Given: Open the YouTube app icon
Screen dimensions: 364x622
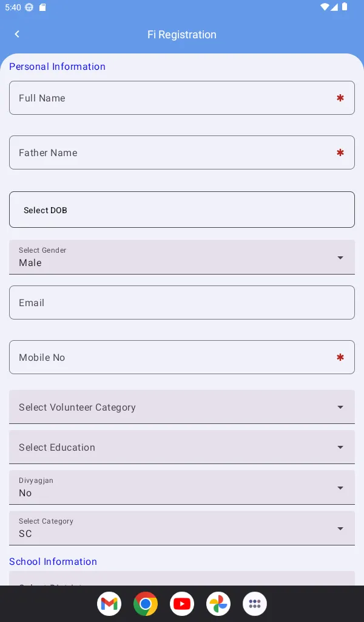Looking at the screenshot, I should pos(182,604).
